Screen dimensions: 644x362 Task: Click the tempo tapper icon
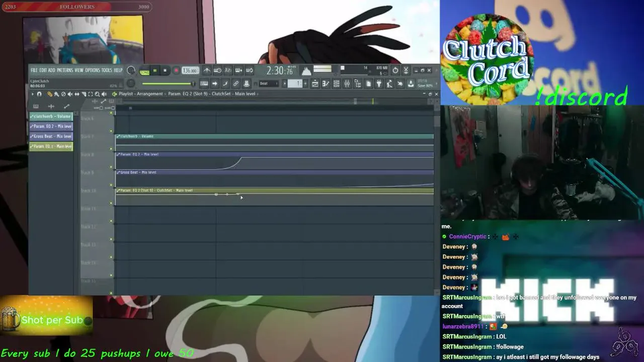pos(389,83)
